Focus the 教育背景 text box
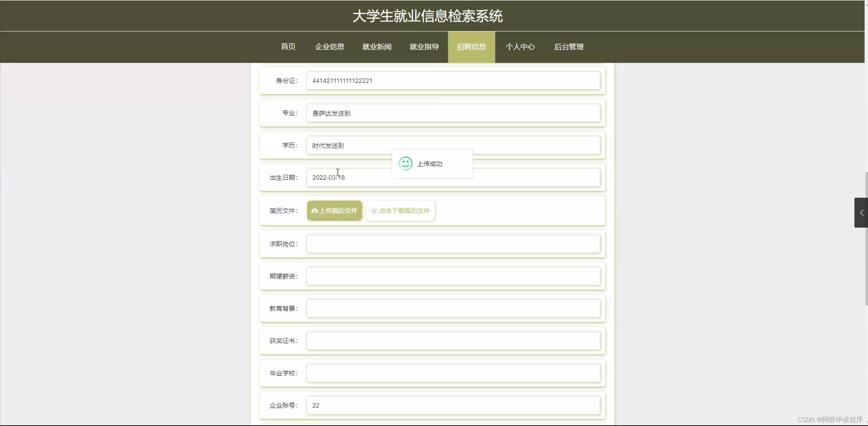 point(453,308)
